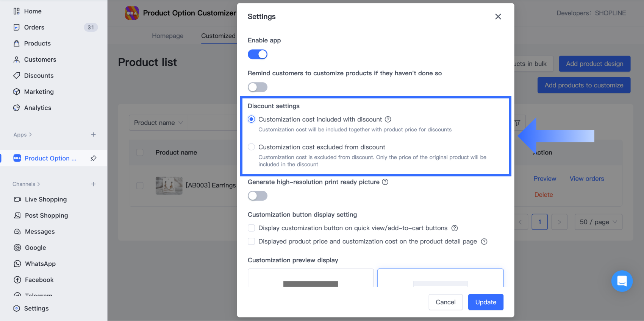Check Display customization button on quick view
Viewport: 644px width, 321px height.
point(251,228)
